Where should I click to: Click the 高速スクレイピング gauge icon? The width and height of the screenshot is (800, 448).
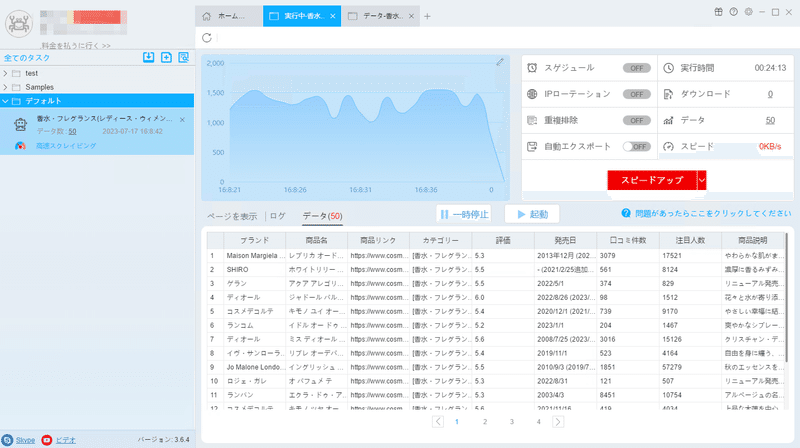(x=20, y=146)
